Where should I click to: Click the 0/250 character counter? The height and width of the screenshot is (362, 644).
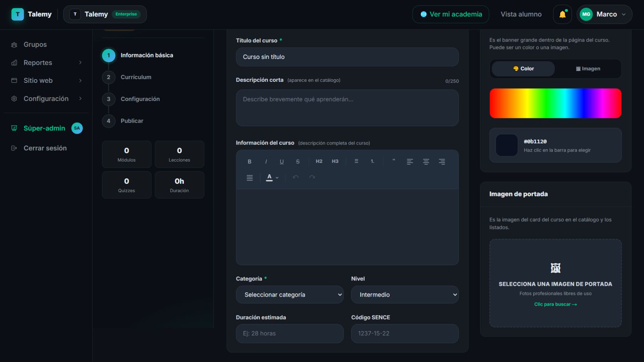pos(452,81)
